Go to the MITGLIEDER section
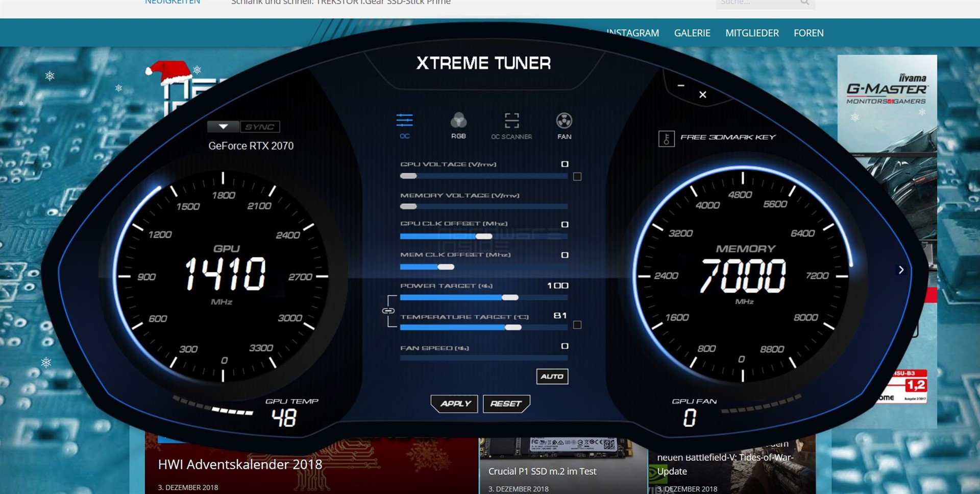This screenshot has height=494, width=980. pos(752,33)
